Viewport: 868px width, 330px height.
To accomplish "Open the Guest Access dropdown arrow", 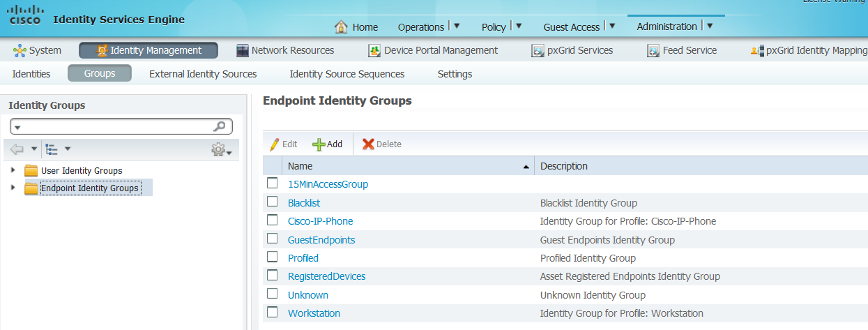I will (x=612, y=27).
